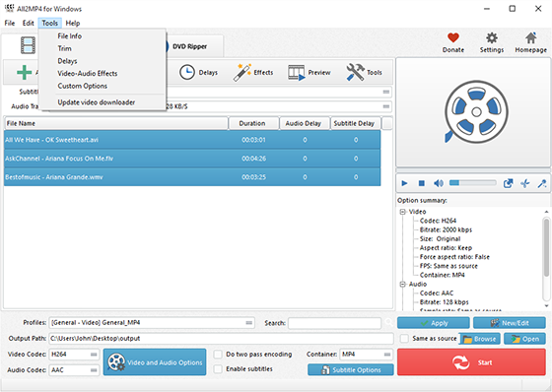Open the File menu

[x=10, y=23]
